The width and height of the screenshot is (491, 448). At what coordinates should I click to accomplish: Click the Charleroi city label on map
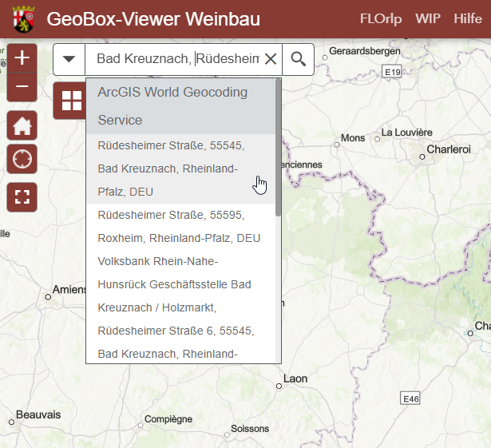449,149
